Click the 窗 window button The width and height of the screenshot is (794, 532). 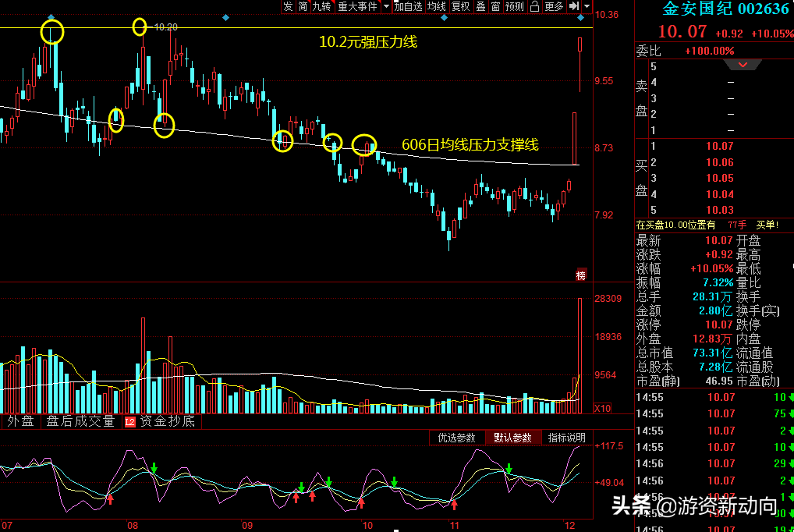[x=496, y=6]
